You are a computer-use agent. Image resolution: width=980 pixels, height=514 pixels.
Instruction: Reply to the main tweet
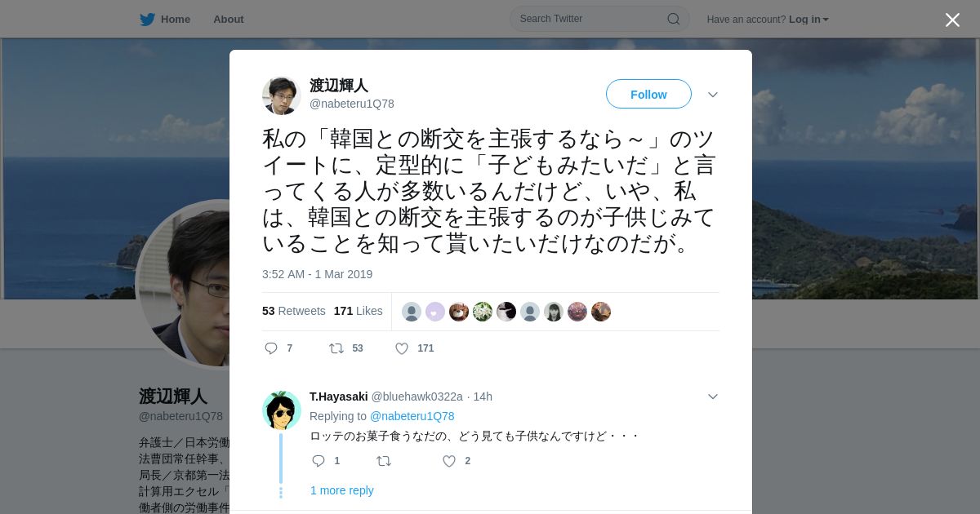click(271, 348)
